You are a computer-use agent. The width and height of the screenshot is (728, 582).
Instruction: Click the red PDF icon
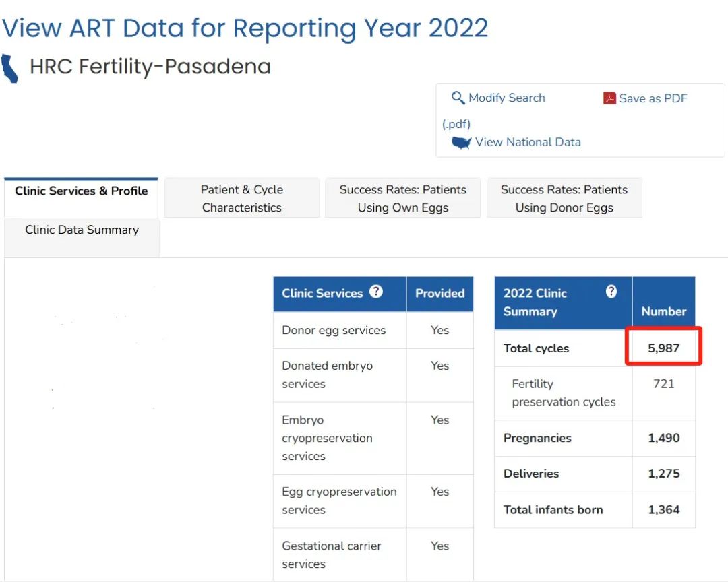click(x=609, y=98)
